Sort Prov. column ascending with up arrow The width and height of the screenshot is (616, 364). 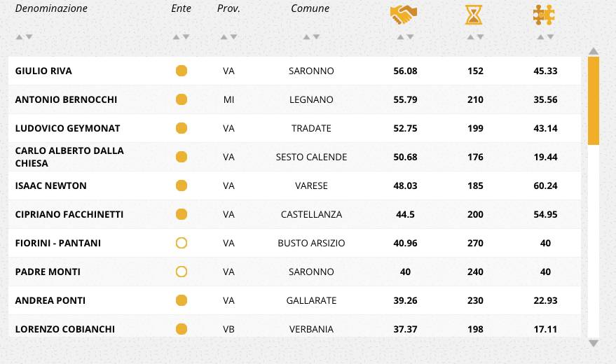point(224,37)
